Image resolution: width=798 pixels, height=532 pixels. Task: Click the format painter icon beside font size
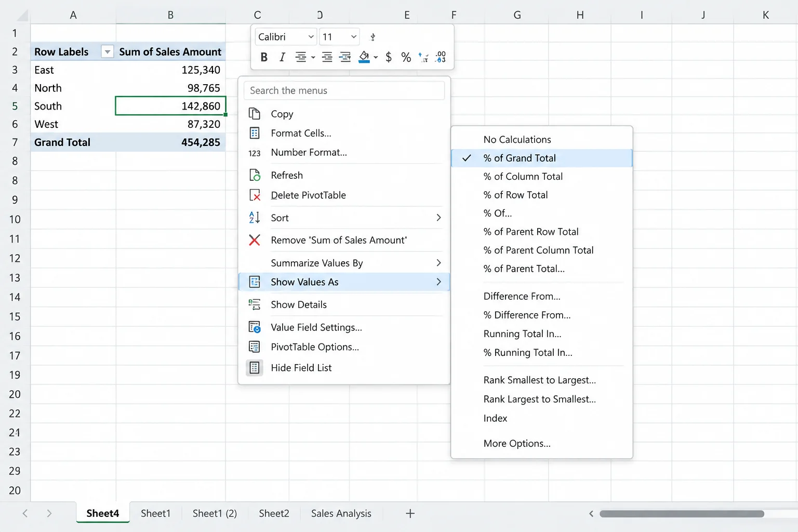pos(373,37)
